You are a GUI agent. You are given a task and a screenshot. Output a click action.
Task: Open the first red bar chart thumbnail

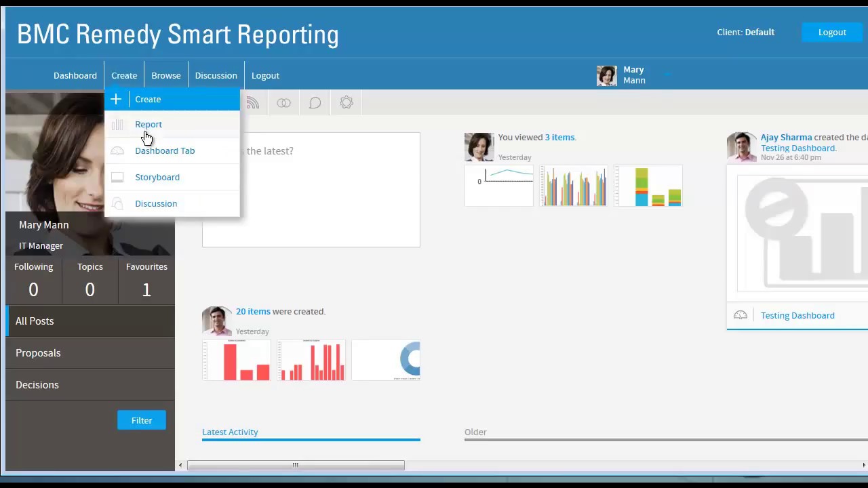pyautogui.click(x=237, y=360)
